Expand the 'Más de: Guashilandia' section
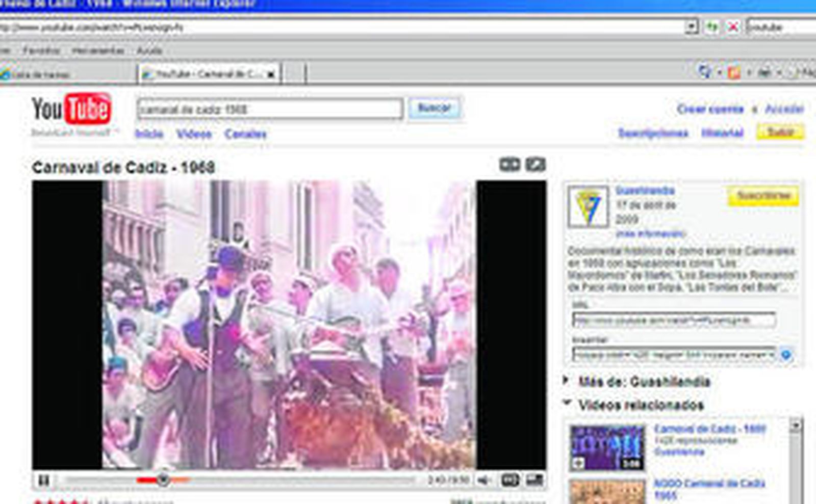 point(566,380)
